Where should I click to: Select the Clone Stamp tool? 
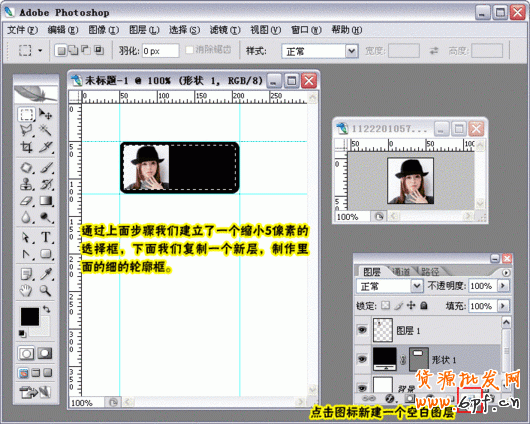[26, 184]
